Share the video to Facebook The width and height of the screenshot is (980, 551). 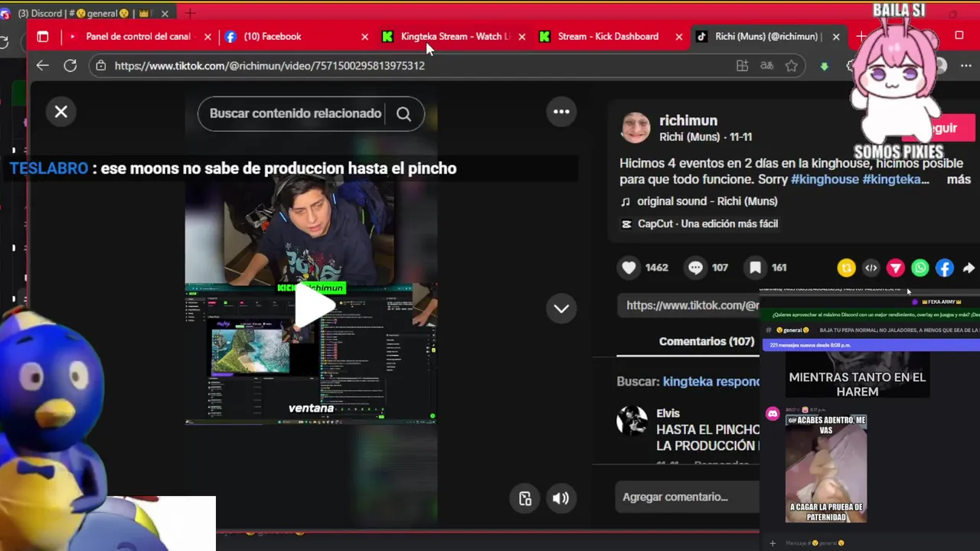coord(945,267)
